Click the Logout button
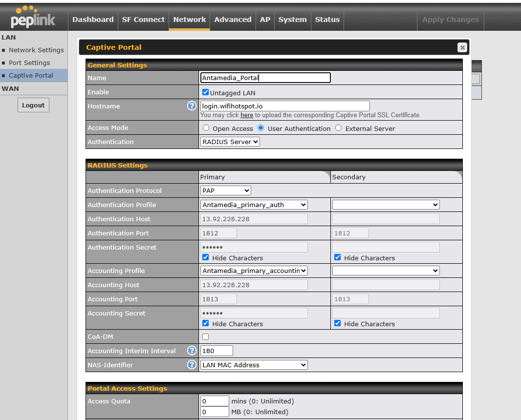 33,105
